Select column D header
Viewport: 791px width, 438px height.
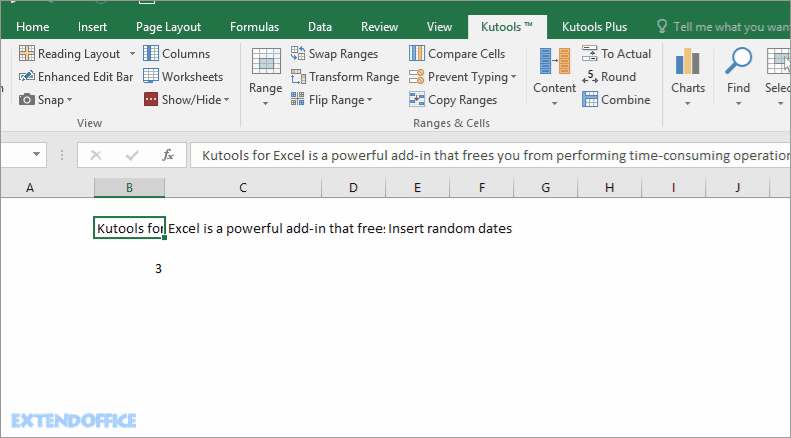pyautogui.click(x=353, y=188)
